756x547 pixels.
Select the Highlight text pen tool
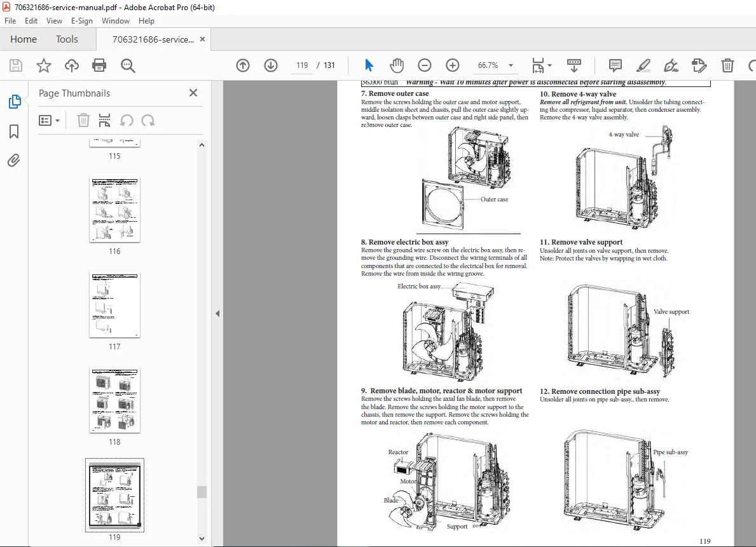643,65
